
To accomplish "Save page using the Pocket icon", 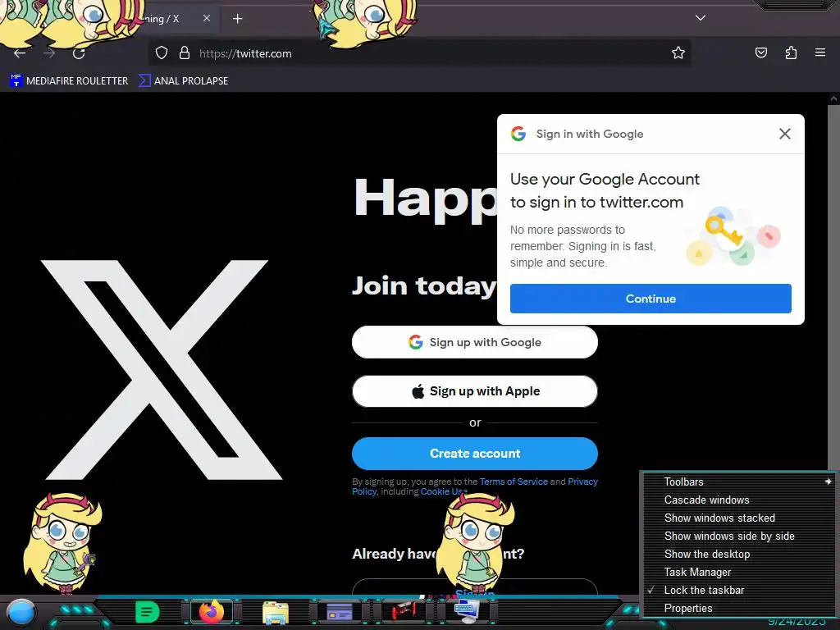I will [x=760, y=52].
